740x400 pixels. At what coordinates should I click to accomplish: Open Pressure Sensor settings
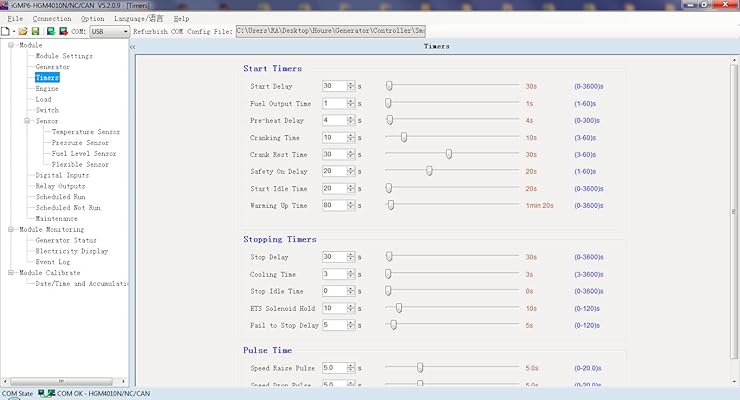(80, 143)
